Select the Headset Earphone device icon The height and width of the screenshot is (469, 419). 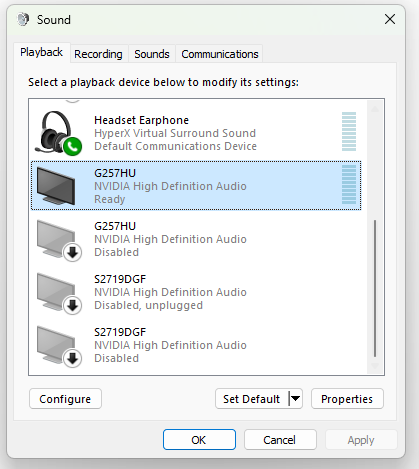[58, 133]
